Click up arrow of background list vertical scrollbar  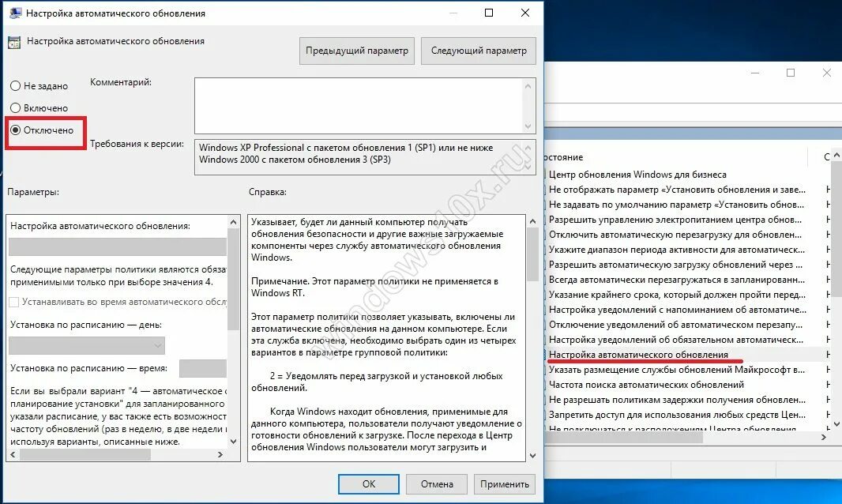pyautogui.click(x=836, y=155)
